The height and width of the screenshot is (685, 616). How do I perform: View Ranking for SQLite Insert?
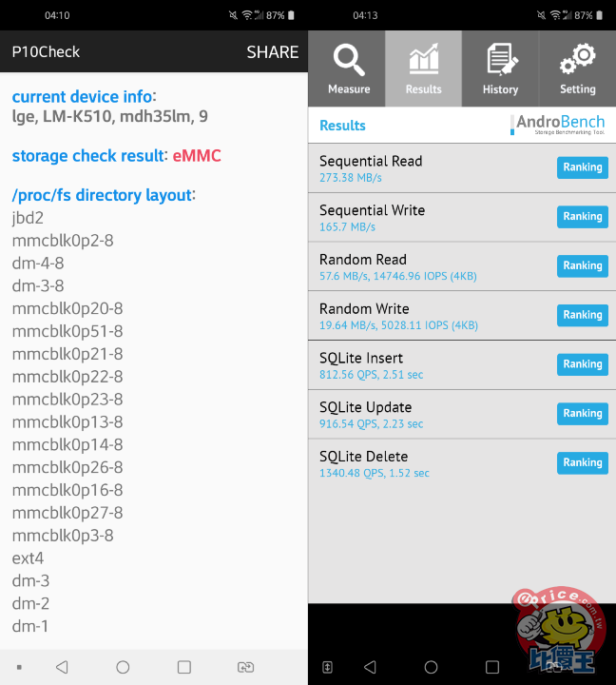[x=582, y=364]
